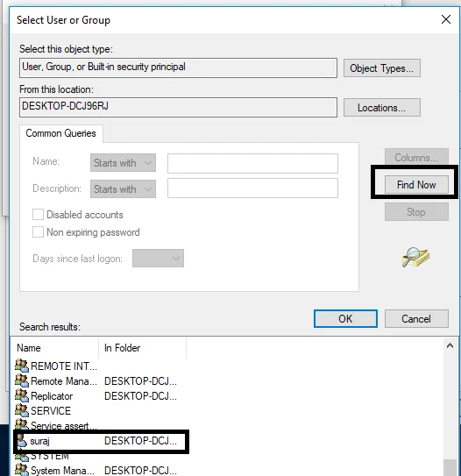The width and height of the screenshot is (461, 476).
Task: Select the Replicator group icon
Action: tap(22, 395)
